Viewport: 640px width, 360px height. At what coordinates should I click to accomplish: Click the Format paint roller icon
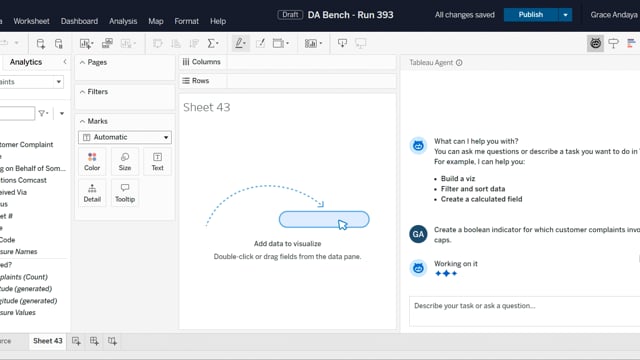613,43
